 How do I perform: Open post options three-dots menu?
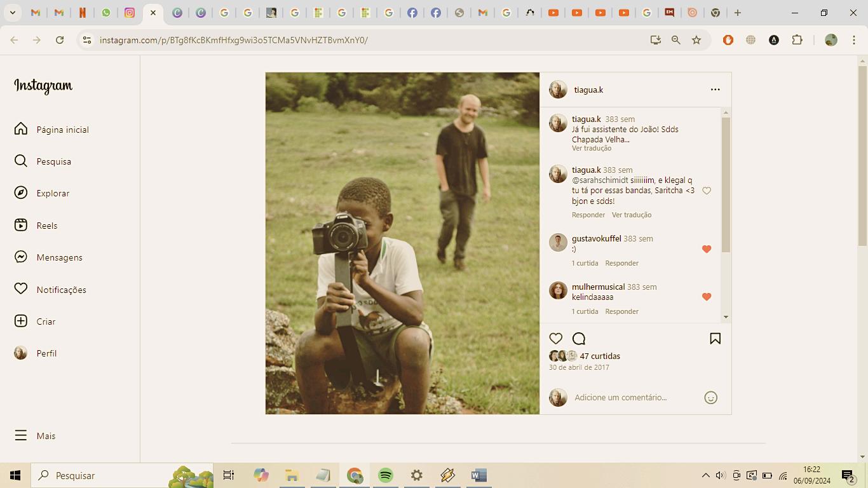point(715,90)
